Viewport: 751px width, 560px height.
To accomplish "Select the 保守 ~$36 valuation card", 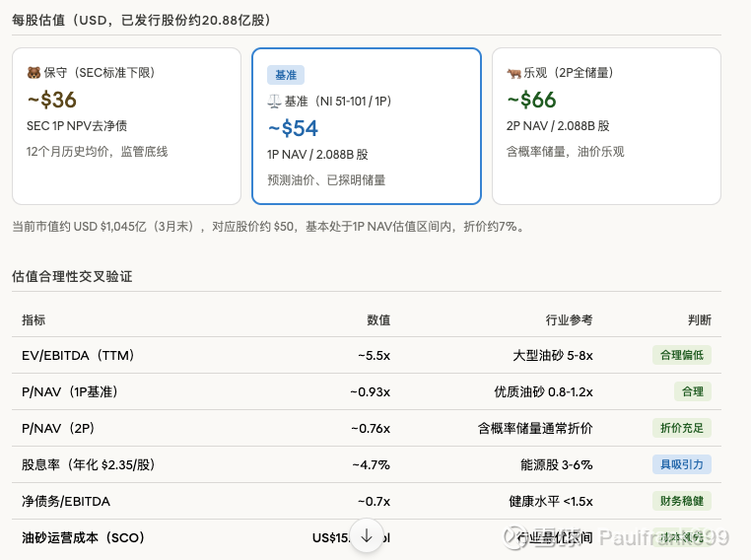I will [126, 126].
